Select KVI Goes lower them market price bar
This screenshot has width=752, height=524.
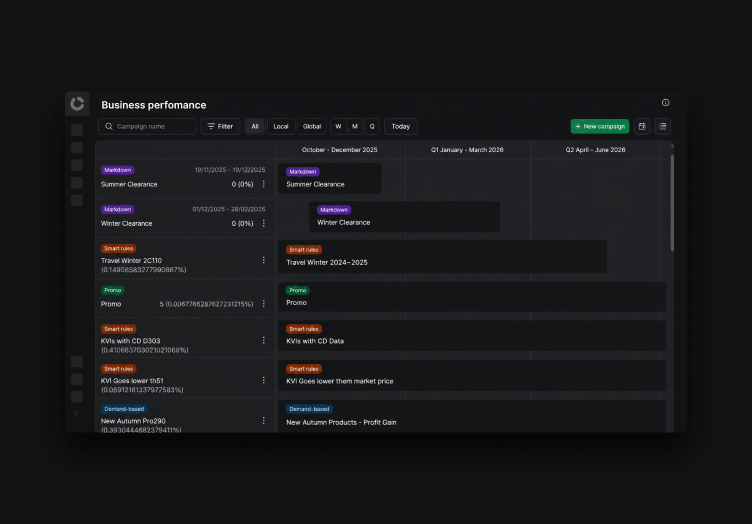472,375
